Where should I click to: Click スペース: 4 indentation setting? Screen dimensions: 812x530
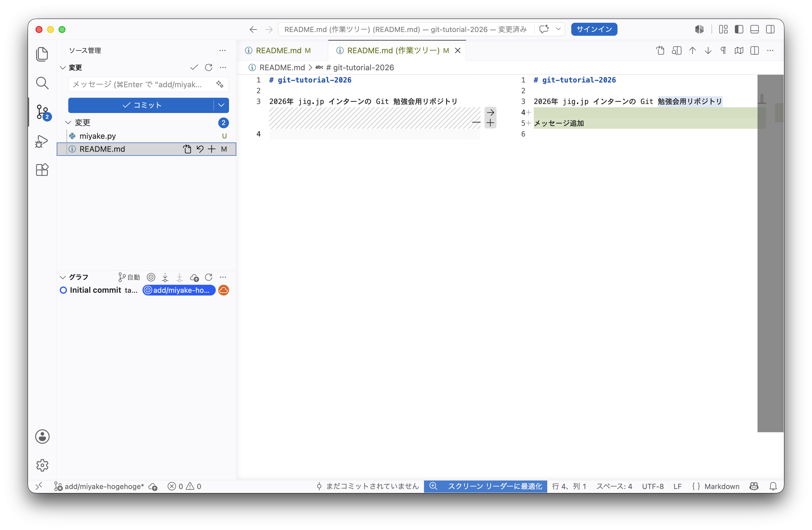(614, 486)
